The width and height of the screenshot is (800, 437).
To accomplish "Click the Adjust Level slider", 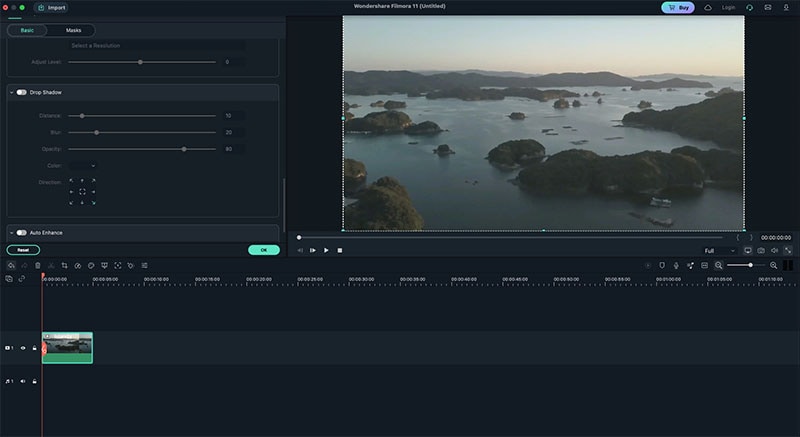I will coord(142,62).
